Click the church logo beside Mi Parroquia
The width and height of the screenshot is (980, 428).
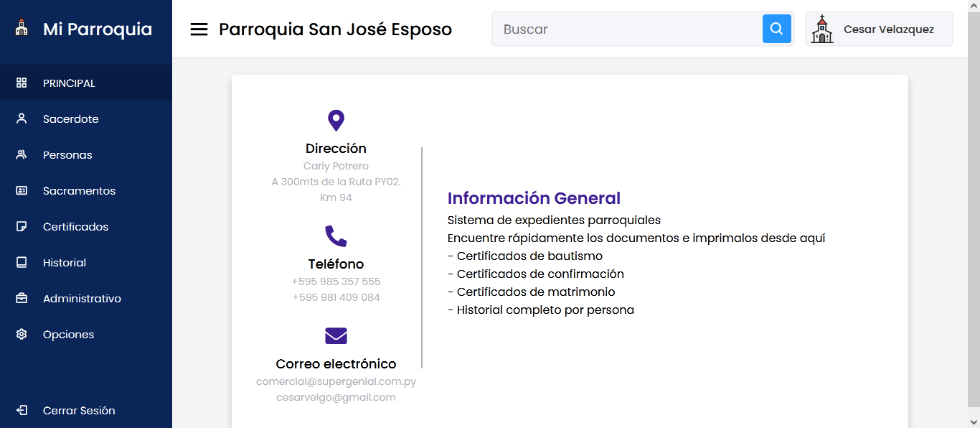click(22, 29)
